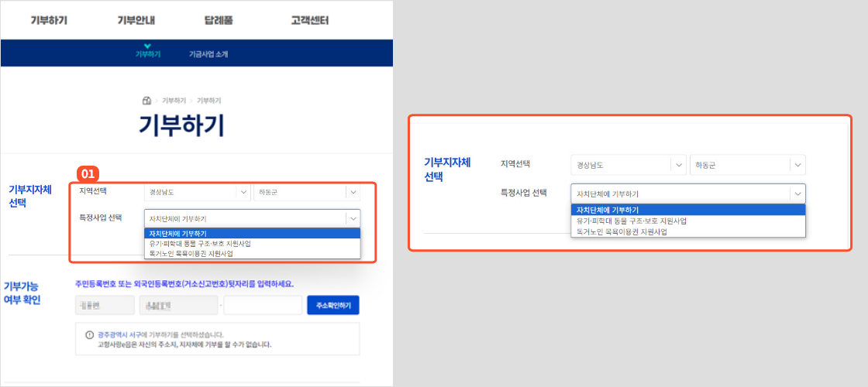Screen dimensions: 868x387
Task: Click the empty registration number back-digits field
Action: coord(263,305)
